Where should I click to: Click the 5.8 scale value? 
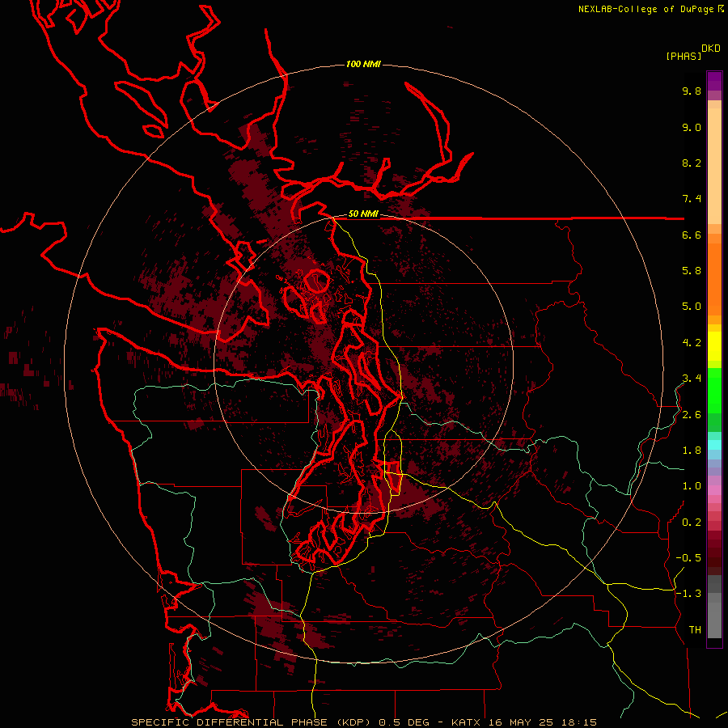(692, 271)
